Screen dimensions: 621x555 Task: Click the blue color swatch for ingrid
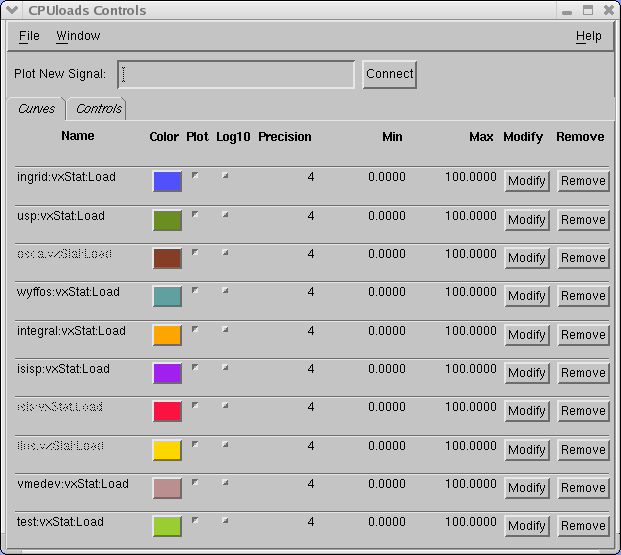pyautogui.click(x=167, y=181)
